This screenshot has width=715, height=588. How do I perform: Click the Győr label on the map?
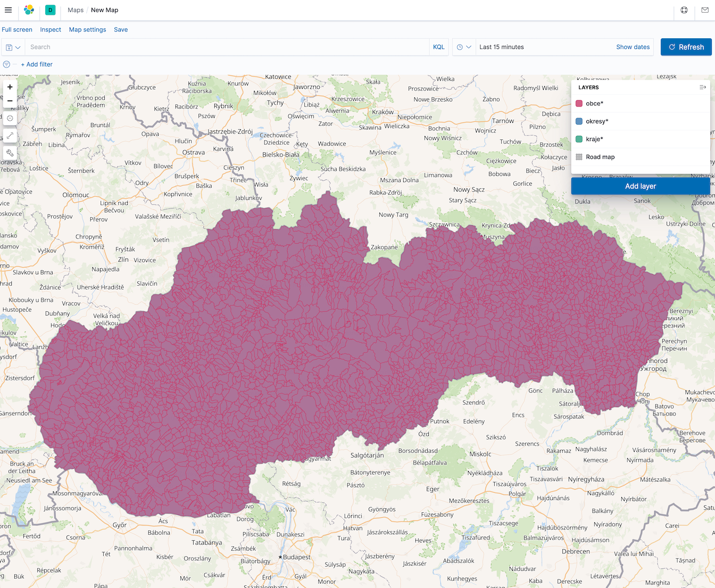tap(120, 525)
